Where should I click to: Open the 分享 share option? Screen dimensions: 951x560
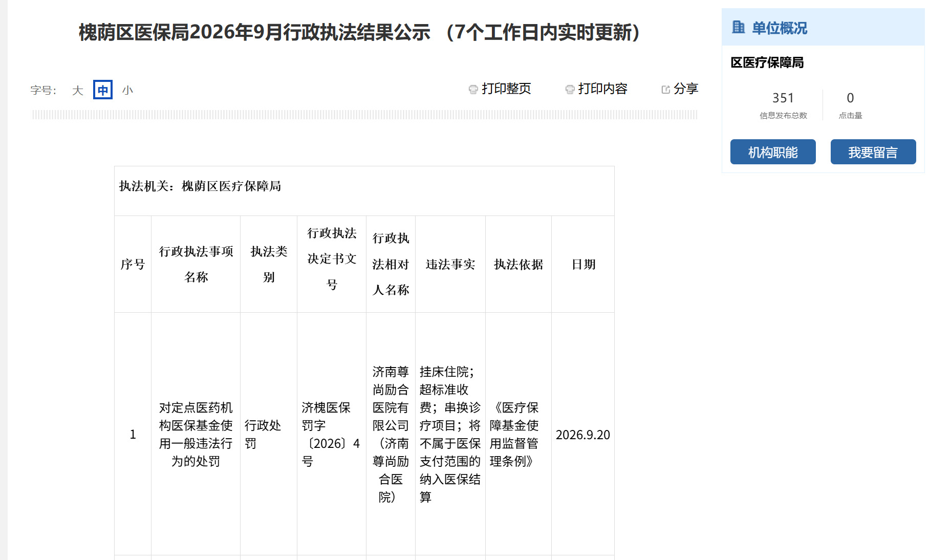coord(686,89)
